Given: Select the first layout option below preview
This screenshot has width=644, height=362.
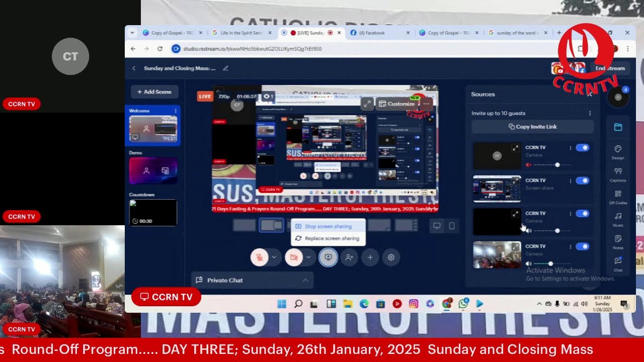Looking at the screenshot, I should [x=245, y=226].
